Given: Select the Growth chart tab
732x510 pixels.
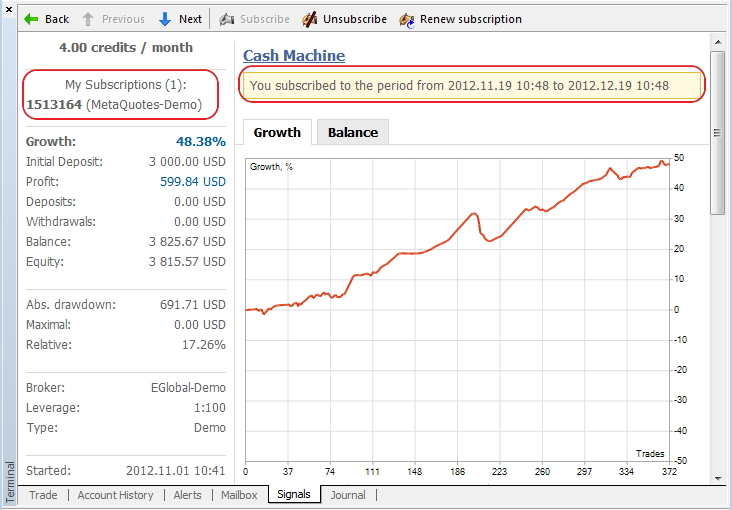Looking at the screenshot, I should tap(277, 132).
